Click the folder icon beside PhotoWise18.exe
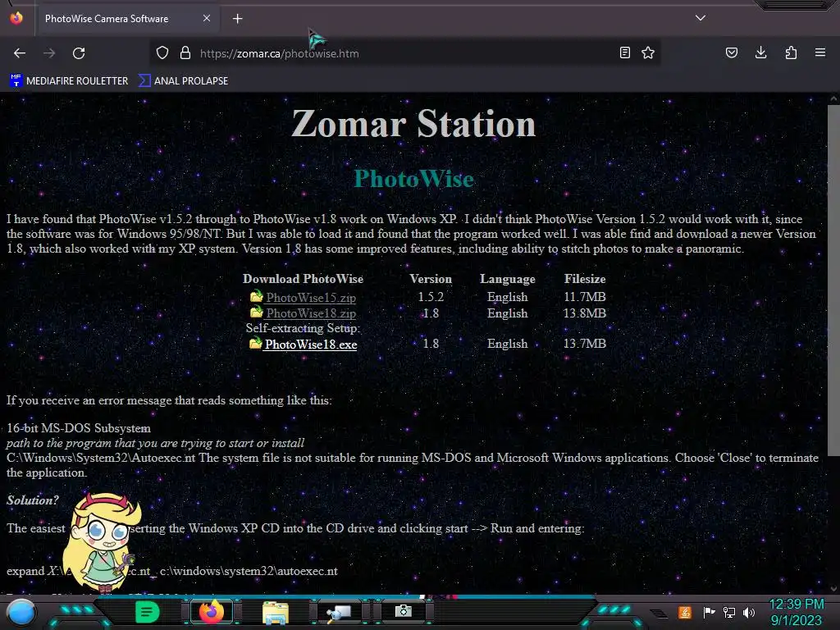Screen dimensions: 840x630 pyautogui.click(x=256, y=342)
